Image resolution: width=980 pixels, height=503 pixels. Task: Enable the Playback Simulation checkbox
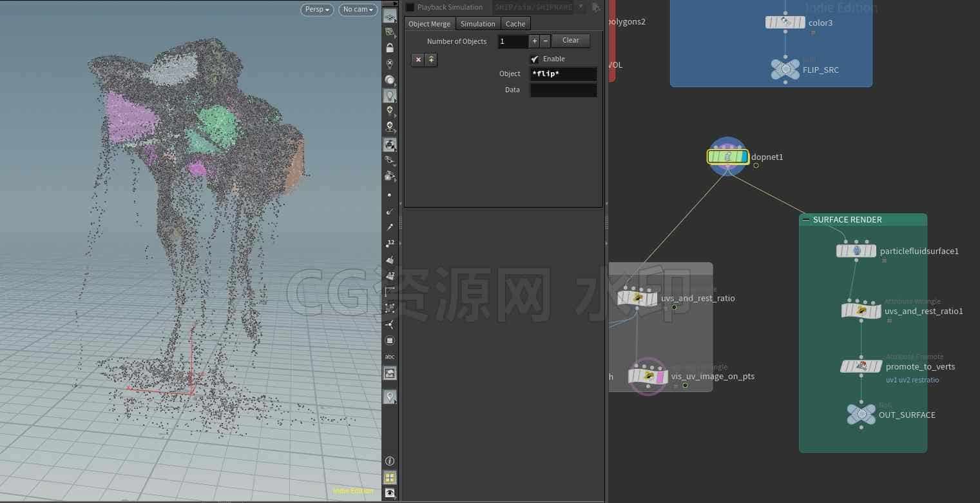point(410,7)
